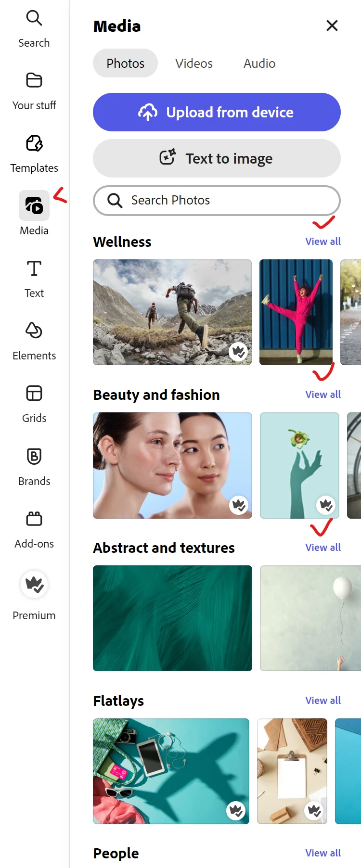Switch to the Videos tab
The height and width of the screenshot is (868, 361).
pyautogui.click(x=194, y=63)
